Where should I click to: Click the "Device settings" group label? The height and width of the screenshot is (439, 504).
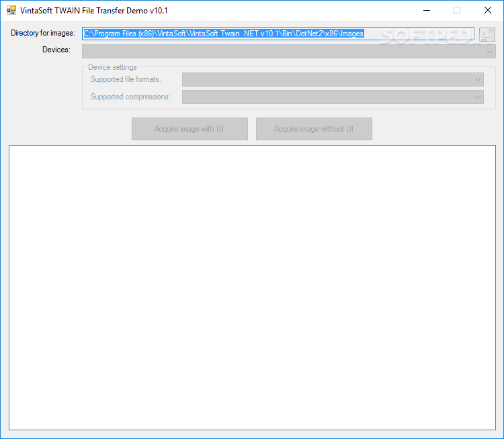click(112, 67)
